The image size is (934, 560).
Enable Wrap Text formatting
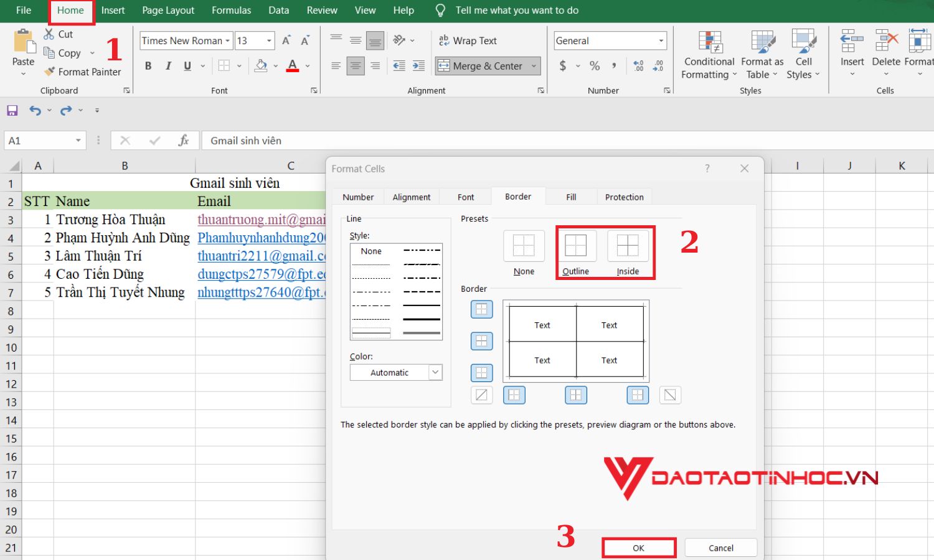tap(472, 40)
